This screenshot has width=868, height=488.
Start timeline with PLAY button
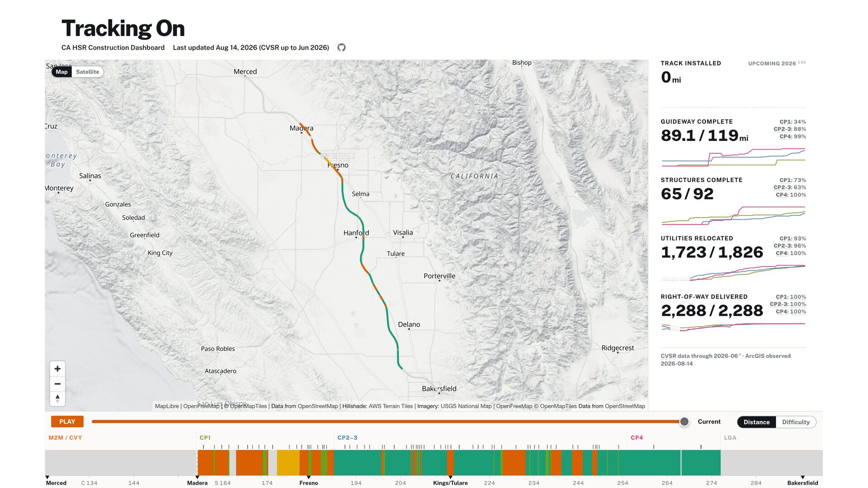(67, 422)
